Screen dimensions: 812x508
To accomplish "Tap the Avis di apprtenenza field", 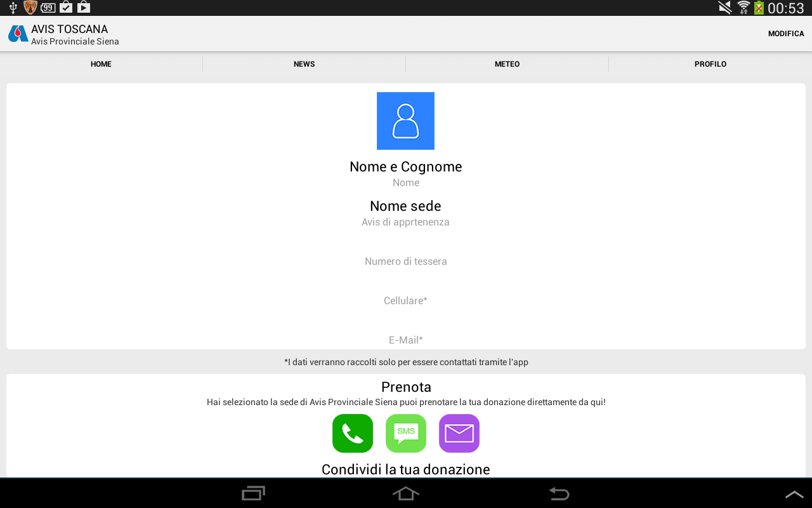I will point(406,222).
